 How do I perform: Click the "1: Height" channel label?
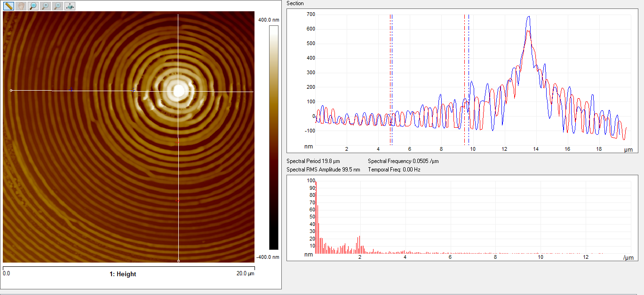pyautogui.click(x=123, y=274)
